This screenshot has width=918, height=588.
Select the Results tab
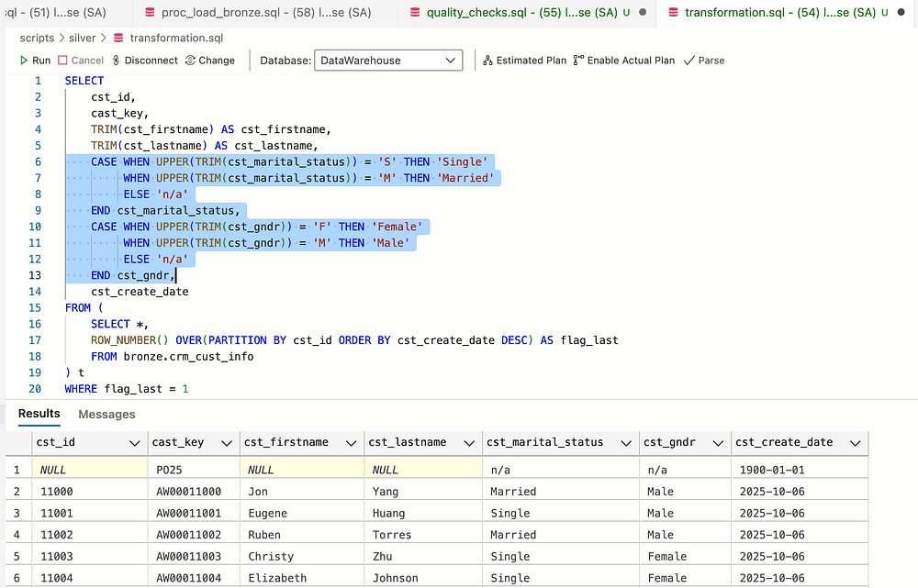[39, 415]
